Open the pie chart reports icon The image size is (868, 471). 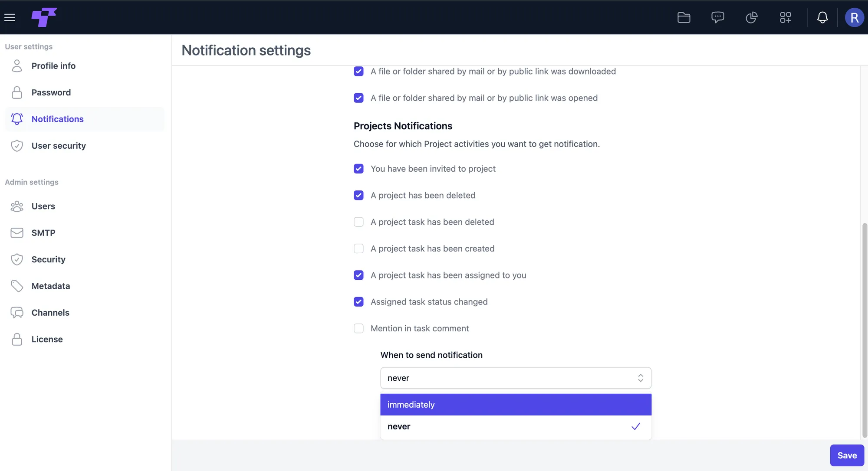click(x=751, y=17)
